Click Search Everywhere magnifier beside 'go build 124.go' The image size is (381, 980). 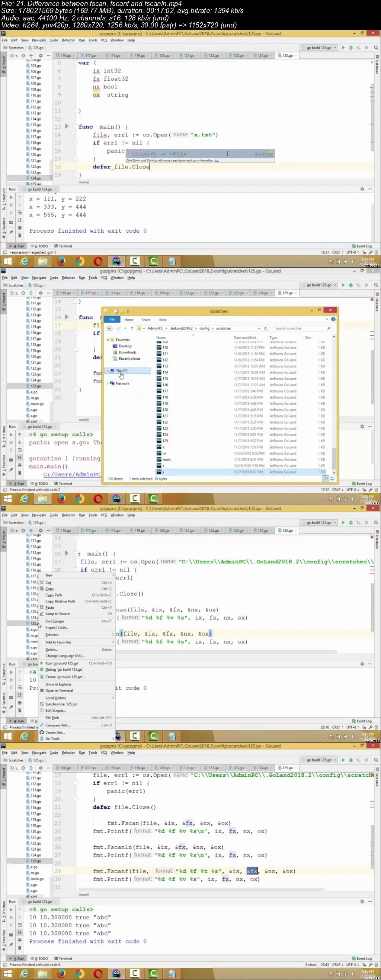point(376,48)
